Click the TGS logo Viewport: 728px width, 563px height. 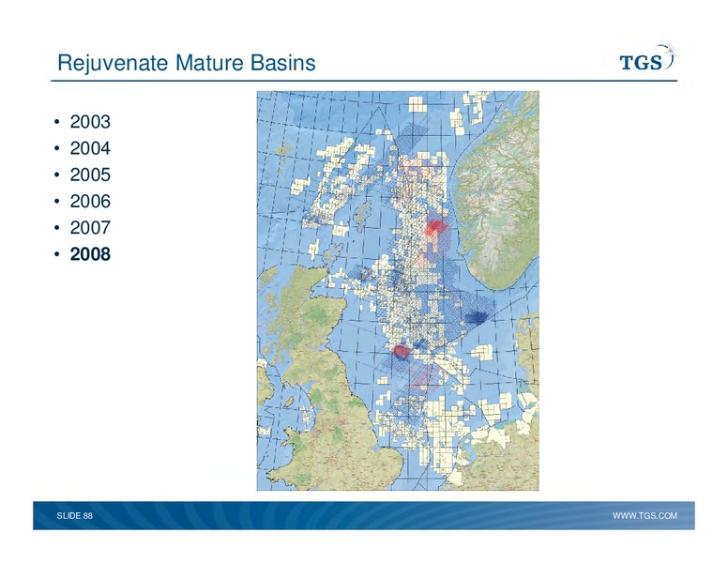pyautogui.click(x=648, y=59)
